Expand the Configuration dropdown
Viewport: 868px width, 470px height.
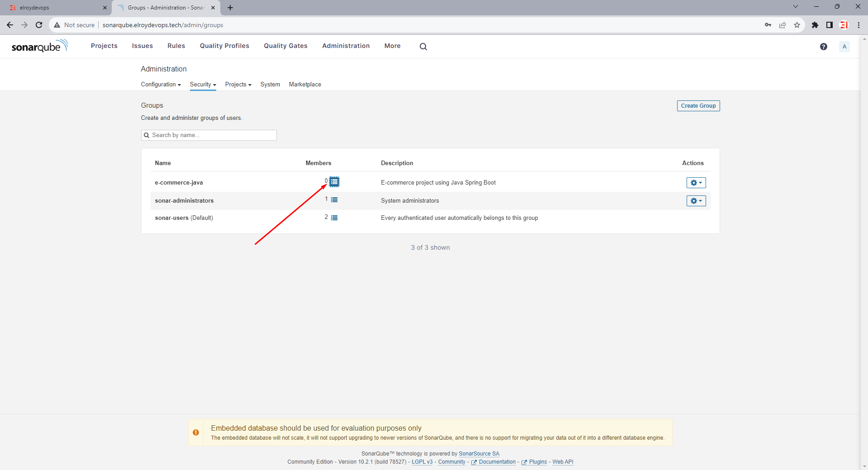(161, 85)
